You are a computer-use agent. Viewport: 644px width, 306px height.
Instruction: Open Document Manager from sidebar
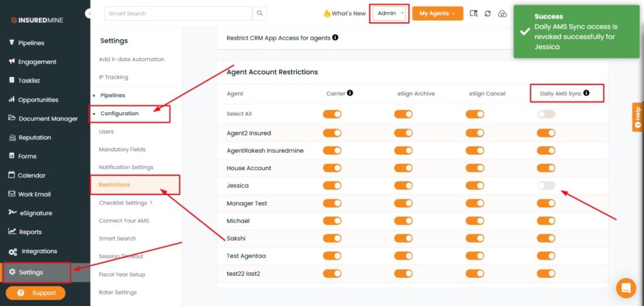[48, 118]
